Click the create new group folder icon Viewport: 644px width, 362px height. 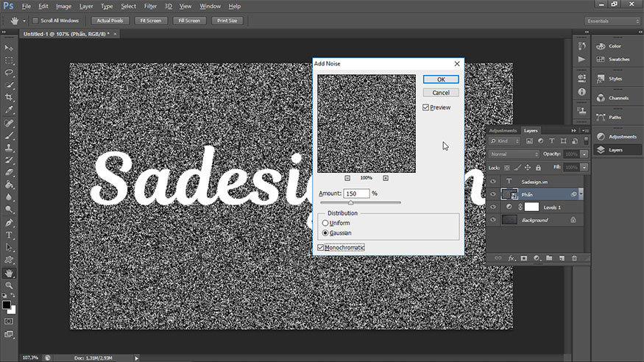coord(549,258)
